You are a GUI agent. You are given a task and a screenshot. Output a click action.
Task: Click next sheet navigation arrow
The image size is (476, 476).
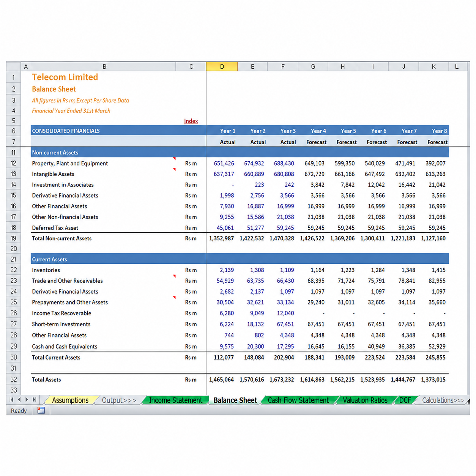tap(27, 400)
